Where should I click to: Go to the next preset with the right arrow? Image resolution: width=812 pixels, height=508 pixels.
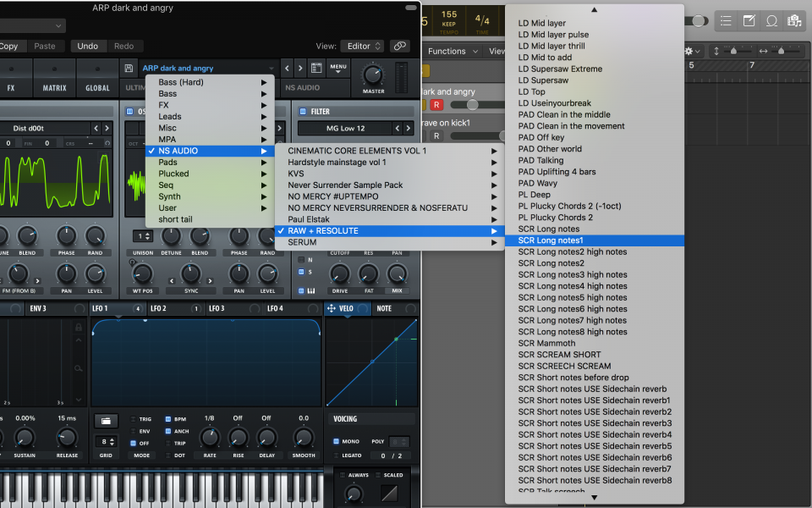[299, 68]
